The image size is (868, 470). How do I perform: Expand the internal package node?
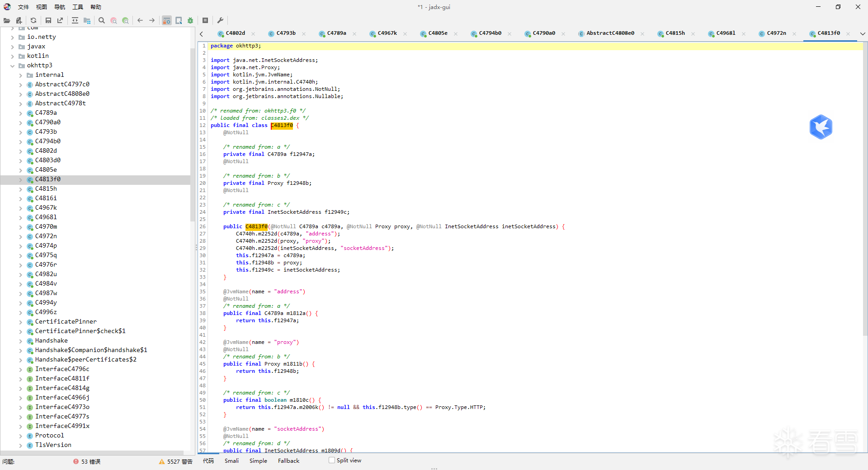coord(20,75)
